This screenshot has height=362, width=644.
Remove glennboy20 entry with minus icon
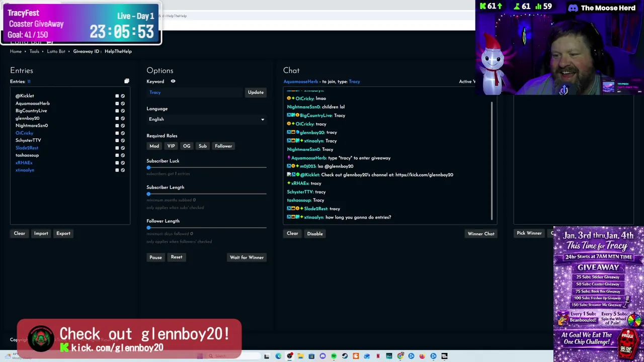click(117, 118)
